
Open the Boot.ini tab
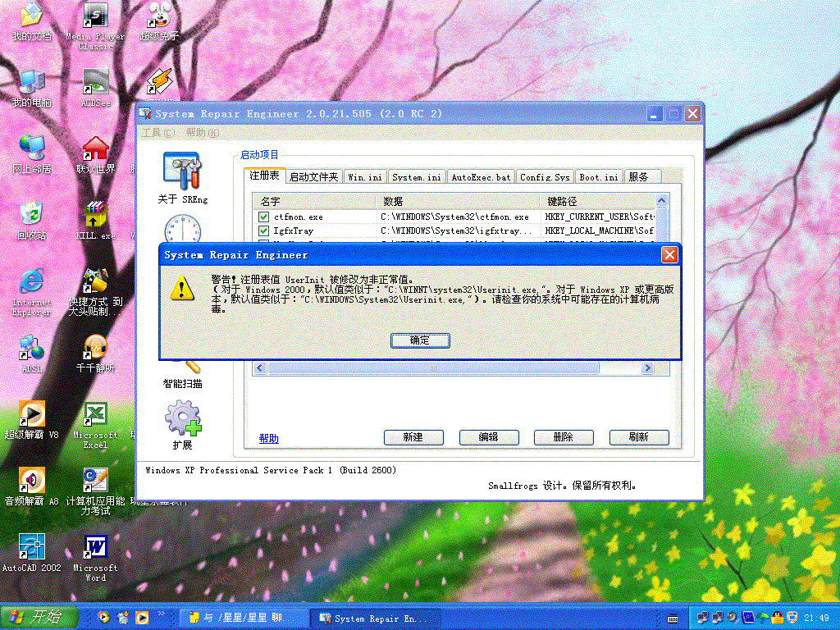pyautogui.click(x=599, y=177)
